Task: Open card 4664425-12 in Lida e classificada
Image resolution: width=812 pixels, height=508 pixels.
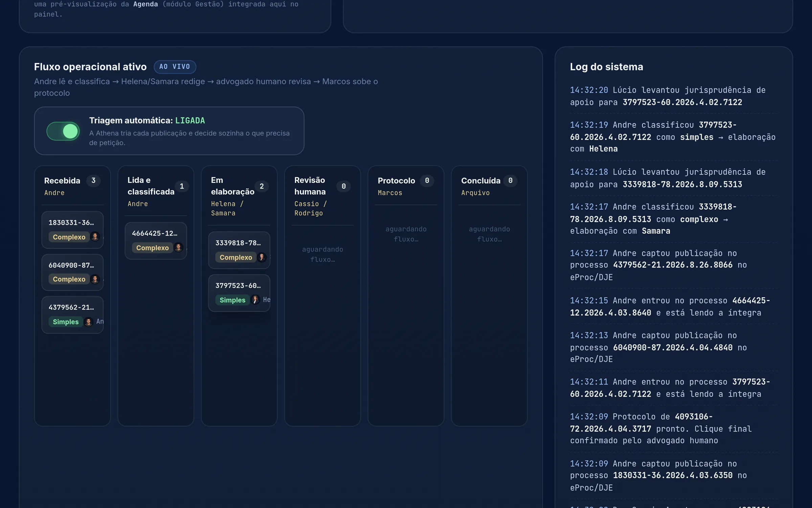Action: click(x=156, y=240)
